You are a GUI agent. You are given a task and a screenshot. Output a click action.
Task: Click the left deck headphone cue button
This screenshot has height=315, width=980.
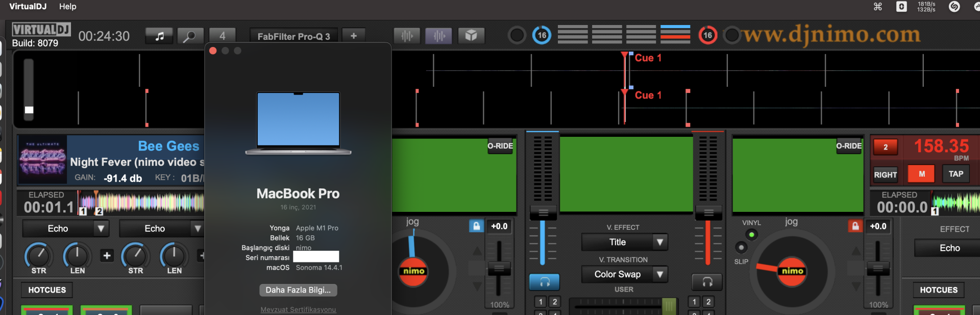click(544, 281)
